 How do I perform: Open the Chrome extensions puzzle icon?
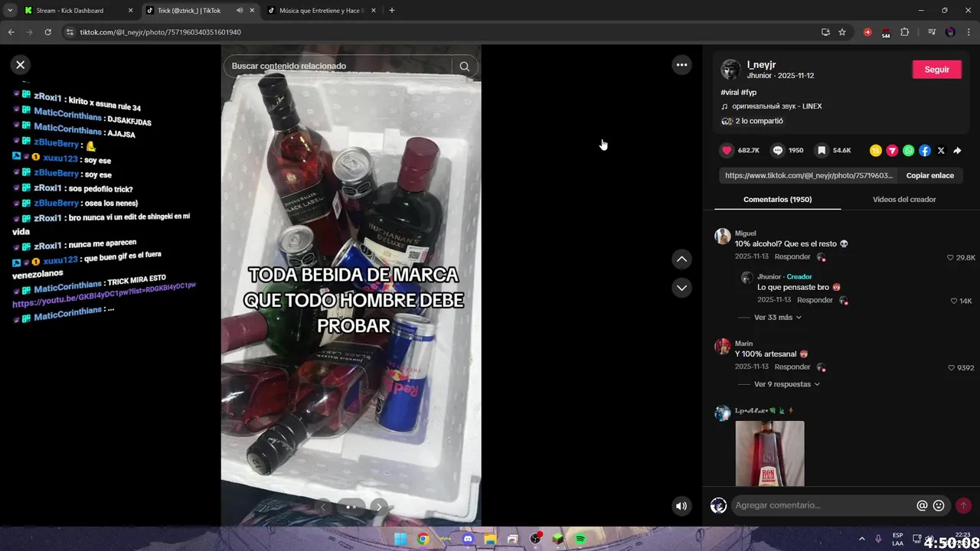[905, 32]
